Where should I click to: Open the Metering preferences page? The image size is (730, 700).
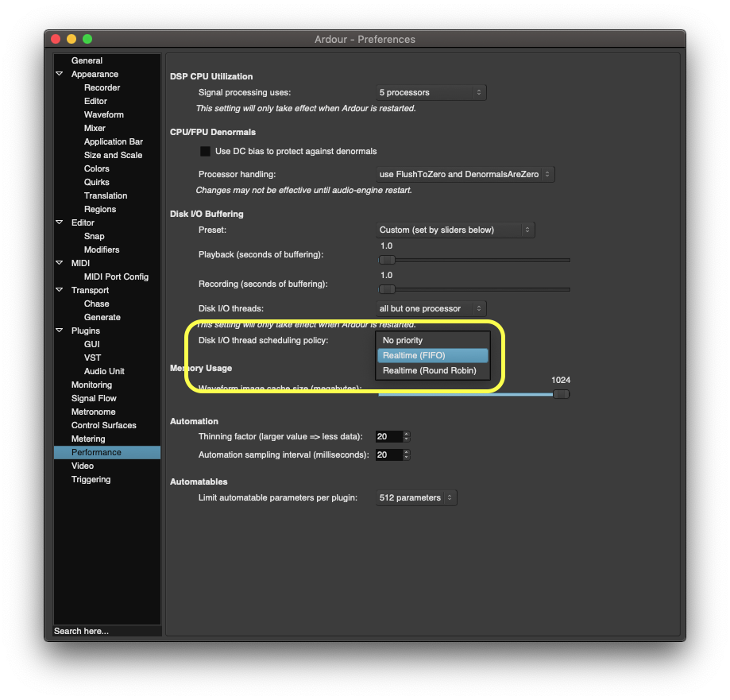click(88, 439)
